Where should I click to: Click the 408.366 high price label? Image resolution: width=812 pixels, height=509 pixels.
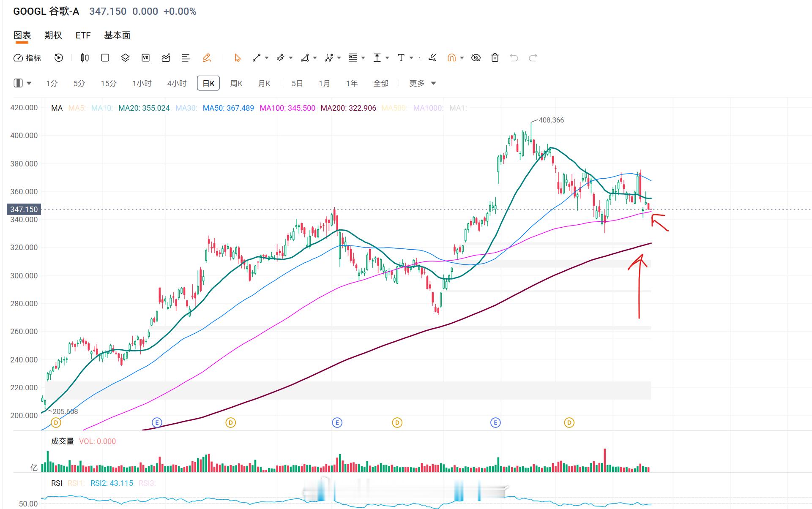(x=551, y=120)
